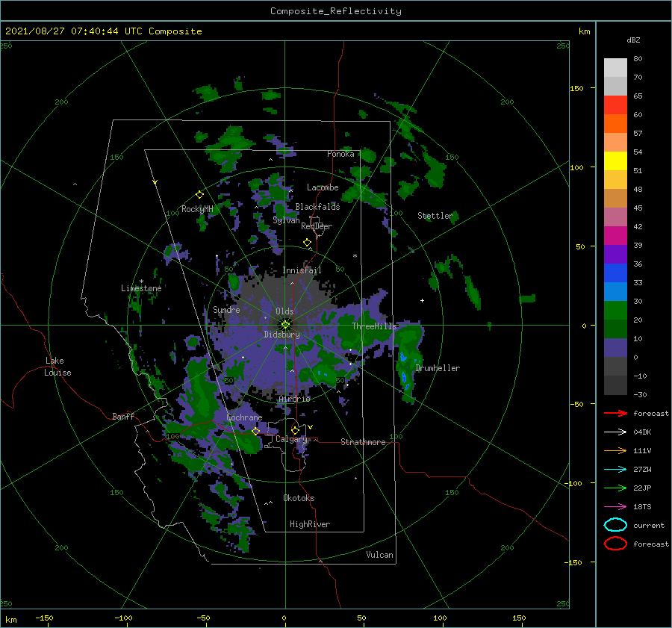
Task: Click the Sylvan label
Action: pos(286,220)
